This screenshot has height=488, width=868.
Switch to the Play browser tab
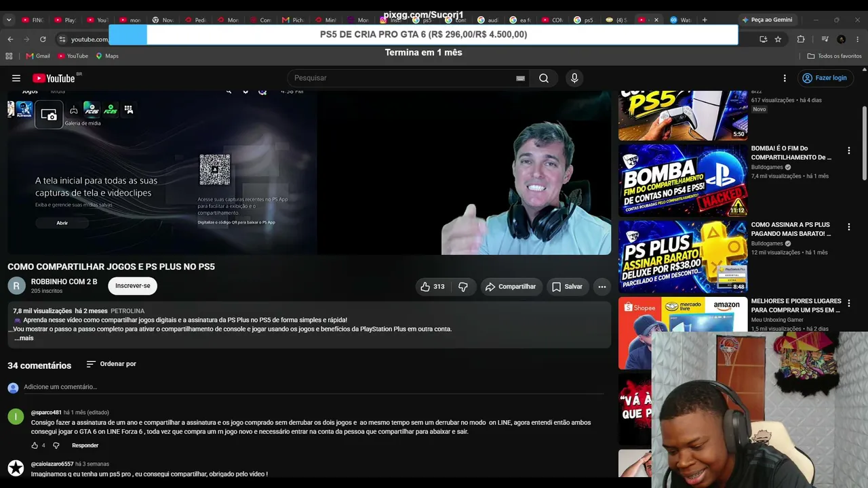65,20
